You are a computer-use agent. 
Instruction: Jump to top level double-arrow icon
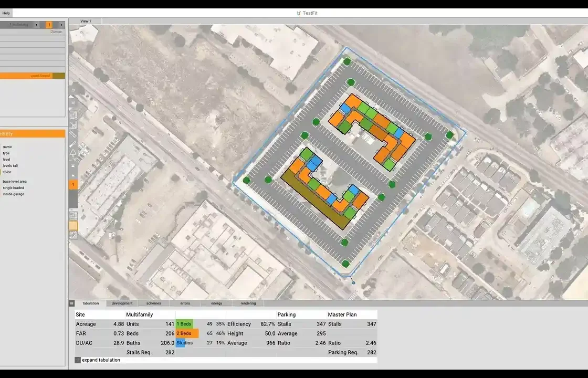73,165
